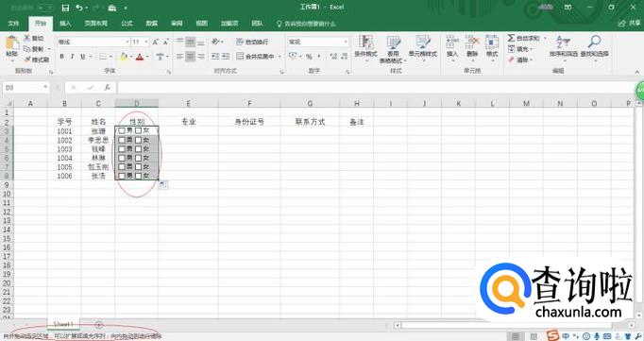Expand Customize Quick Access Toolbar arrow
Screen dimensions: 644x341
pos(126,9)
